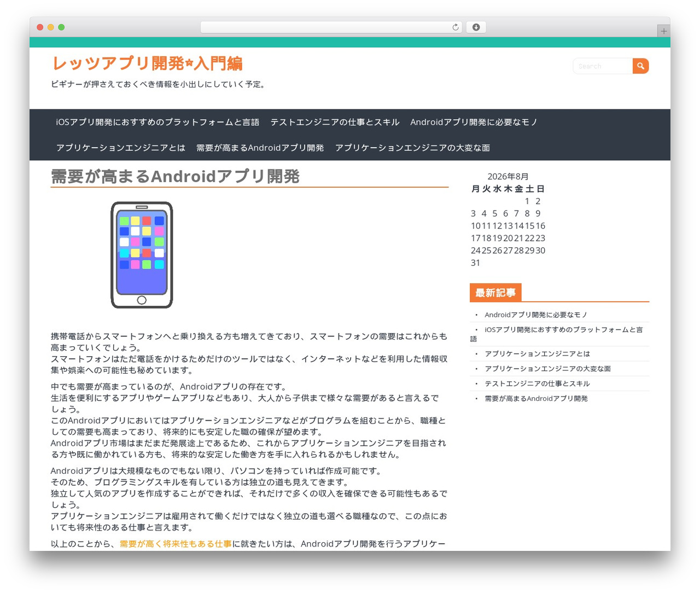
Task: Open menu item アプリケーションエンジニアとは
Action: (120, 148)
